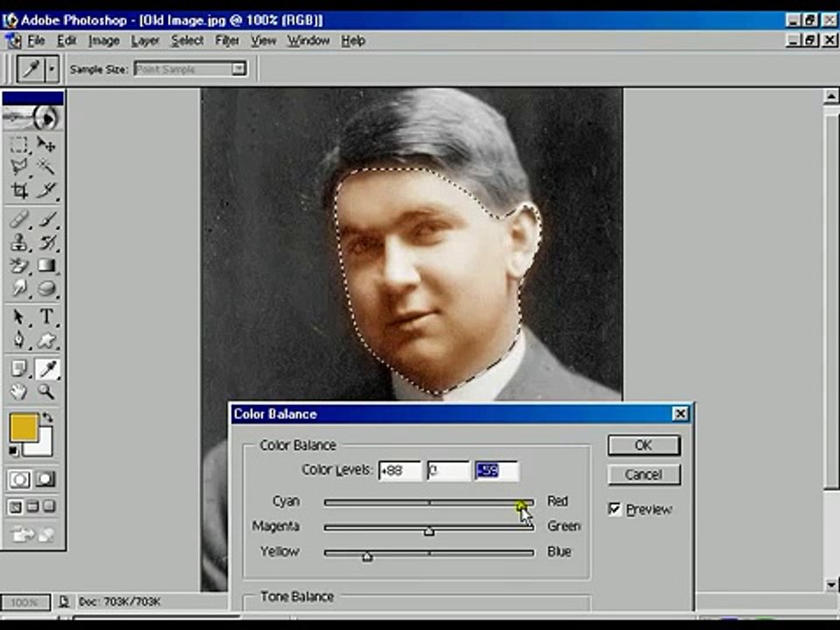Select the Eyedropper tool in the toolbox
Image resolution: width=840 pixels, height=630 pixels.
[47, 368]
